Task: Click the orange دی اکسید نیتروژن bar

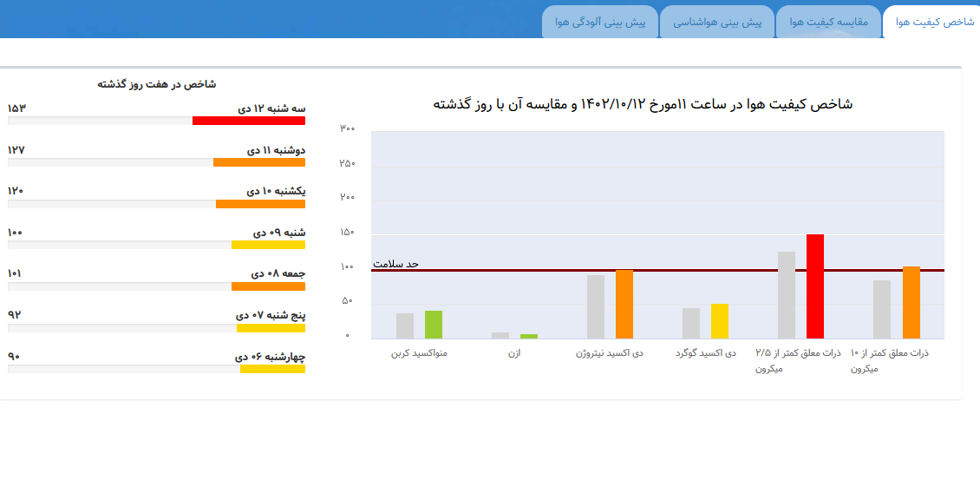Action: (624, 304)
